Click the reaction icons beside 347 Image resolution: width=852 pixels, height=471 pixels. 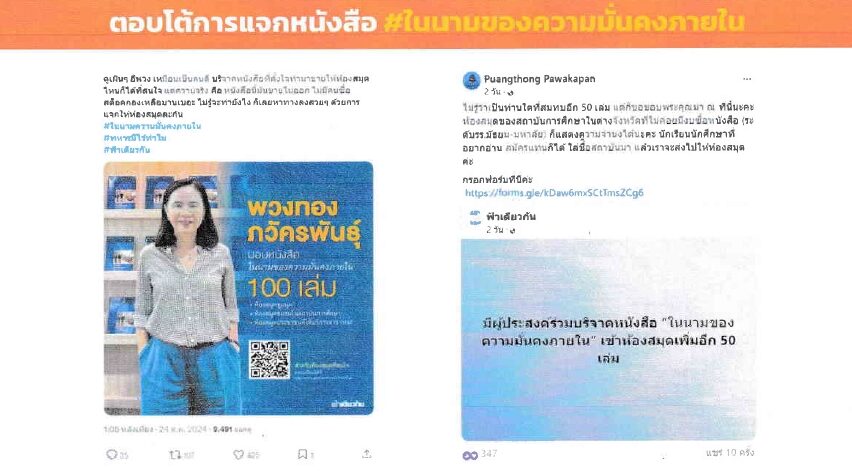pyautogui.click(x=469, y=455)
